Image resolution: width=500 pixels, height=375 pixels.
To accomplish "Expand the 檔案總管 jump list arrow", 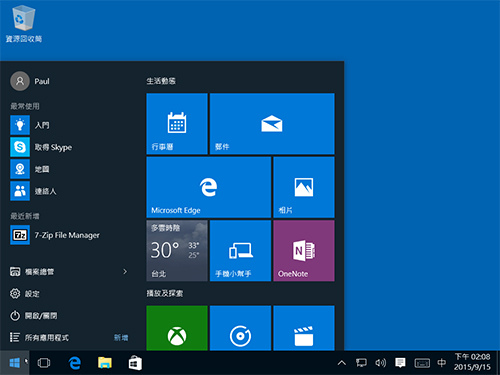I will [x=125, y=272].
